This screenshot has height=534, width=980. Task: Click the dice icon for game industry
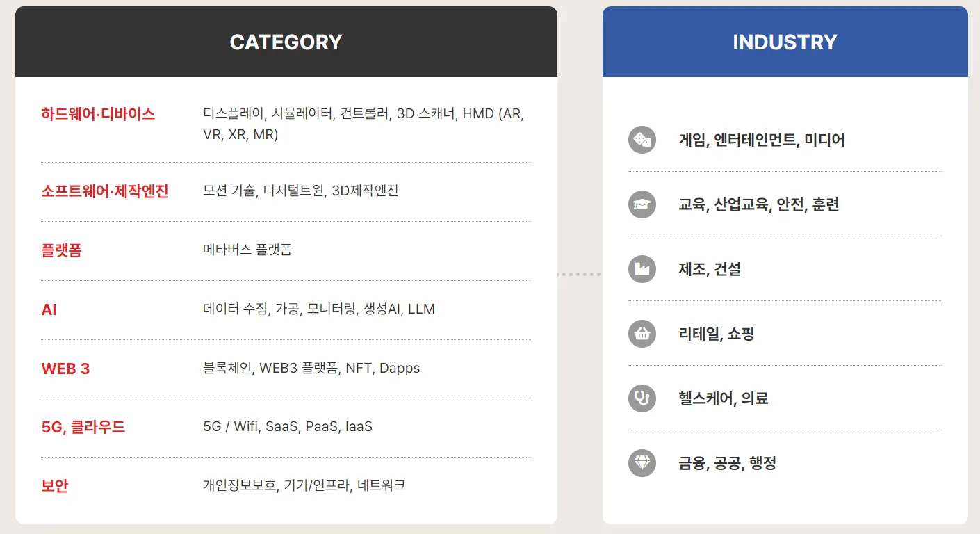[642, 140]
